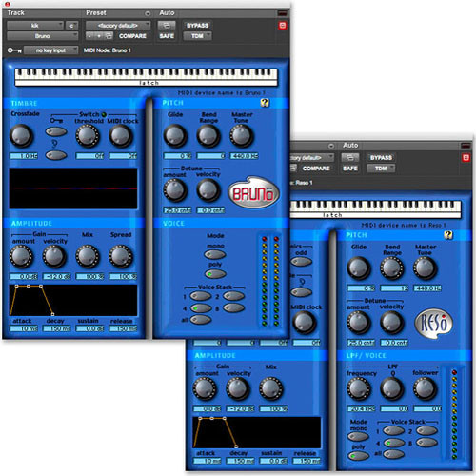Enable mono mode in Reso LPF/Voice section
Image resolution: width=476 pixels, height=476 pixels.
pos(358,437)
